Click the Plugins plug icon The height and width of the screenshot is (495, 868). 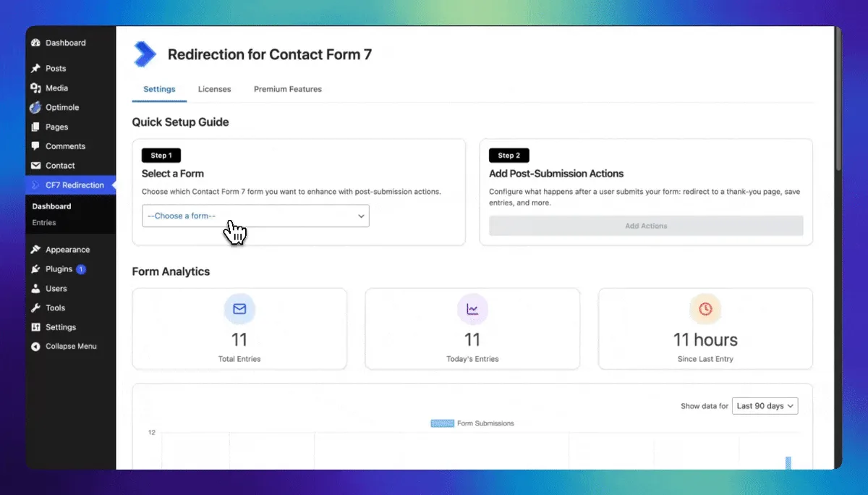[35, 269]
